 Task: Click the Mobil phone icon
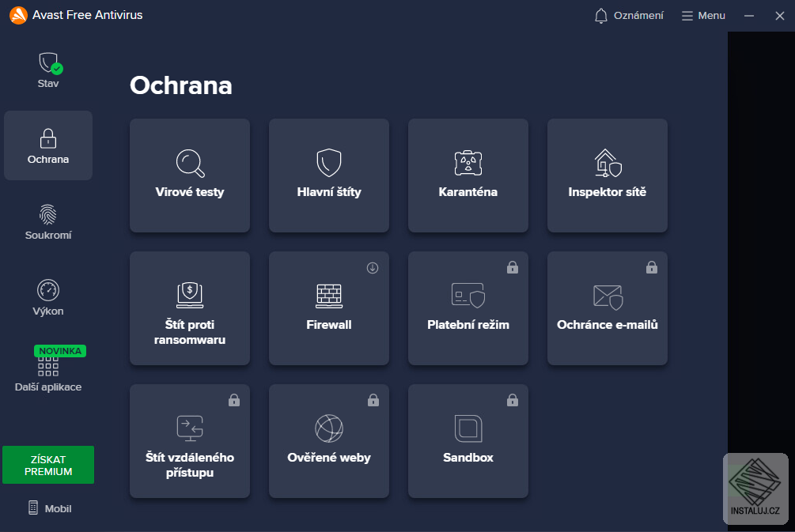[33, 507]
